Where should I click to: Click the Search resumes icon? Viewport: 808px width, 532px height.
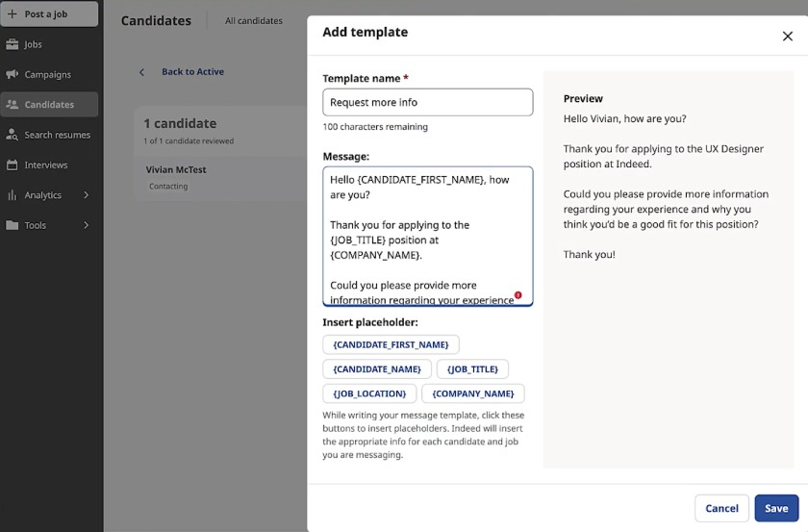click(13, 135)
